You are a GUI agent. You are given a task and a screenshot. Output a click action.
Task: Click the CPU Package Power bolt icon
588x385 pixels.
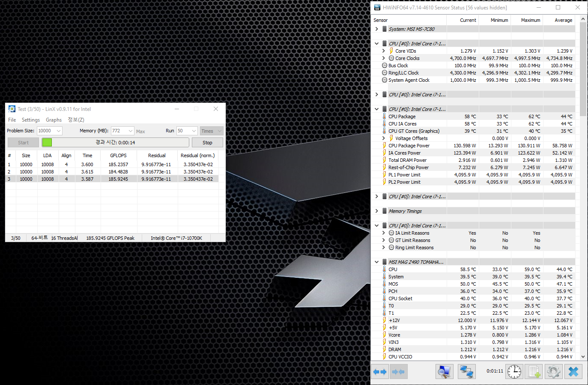pyautogui.click(x=385, y=146)
